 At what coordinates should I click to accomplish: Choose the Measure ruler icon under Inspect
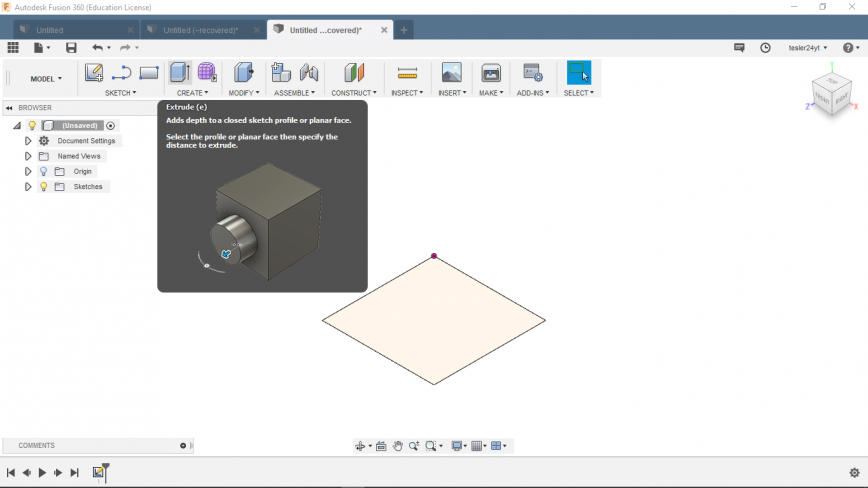406,73
